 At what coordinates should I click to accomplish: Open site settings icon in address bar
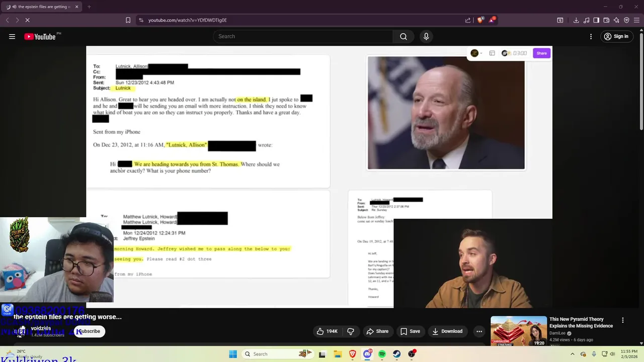coord(141,20)
